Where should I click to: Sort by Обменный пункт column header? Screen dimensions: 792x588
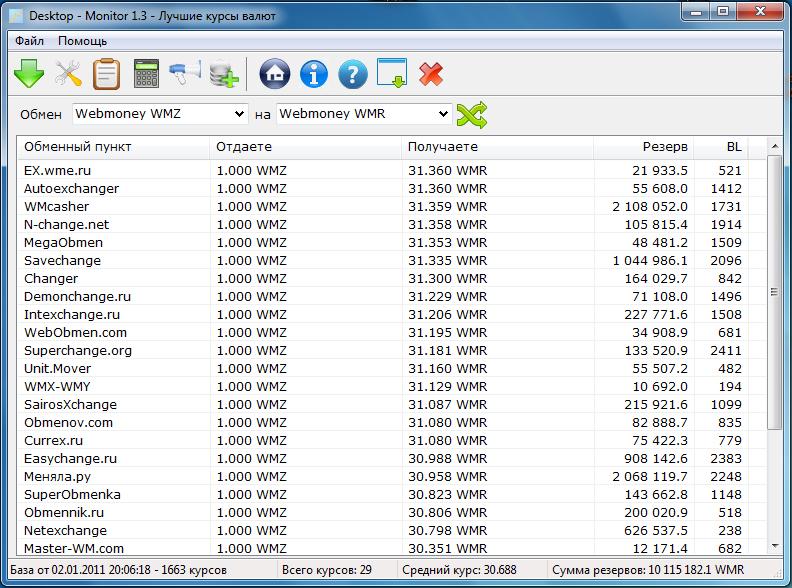click(x=114, y=147)
